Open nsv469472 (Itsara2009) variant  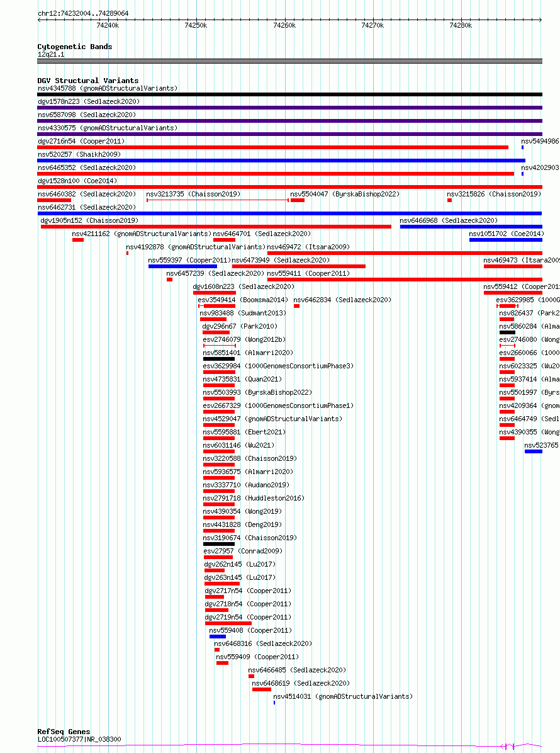pos(308,247)
